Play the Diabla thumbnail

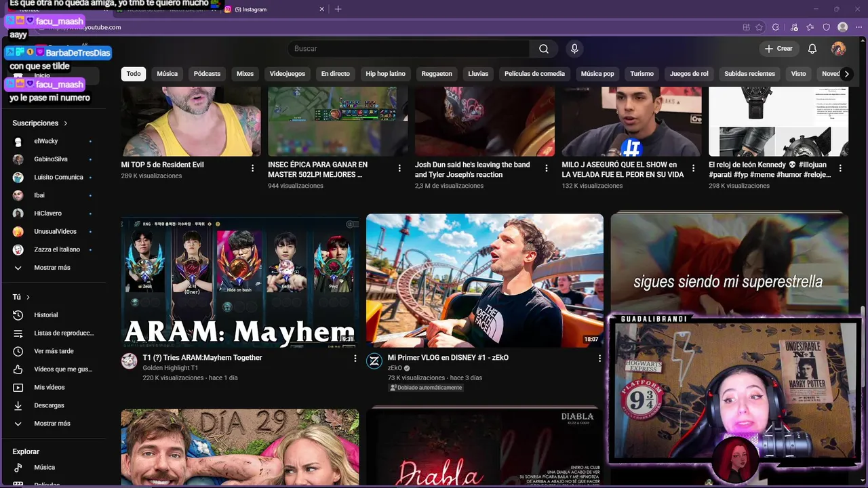pos(485,447)
